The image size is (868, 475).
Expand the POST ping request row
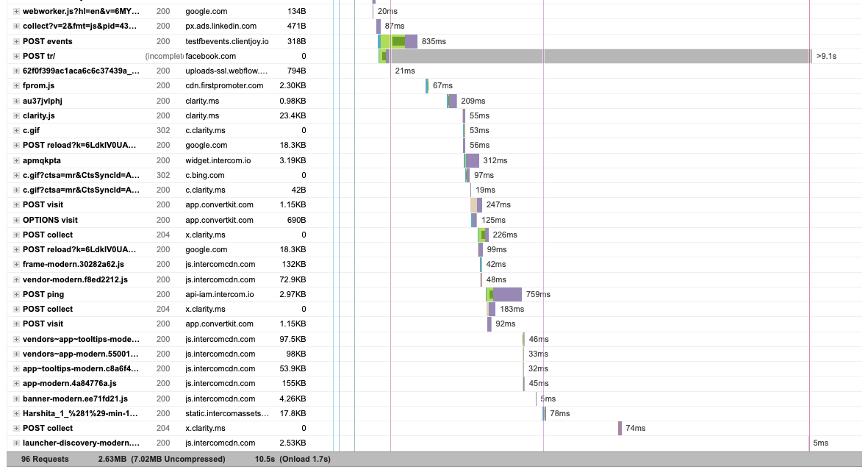16,294
